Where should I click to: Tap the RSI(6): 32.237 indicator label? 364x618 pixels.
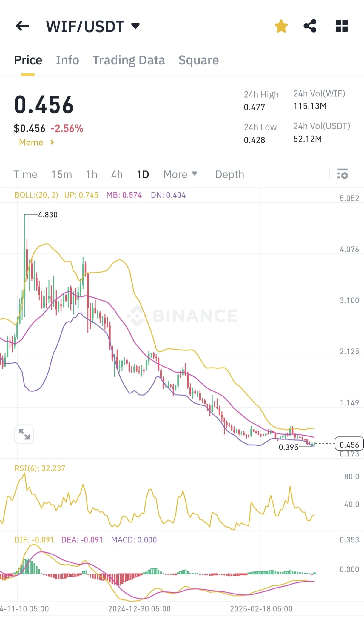pyautogui.click(x=40, y=468)
